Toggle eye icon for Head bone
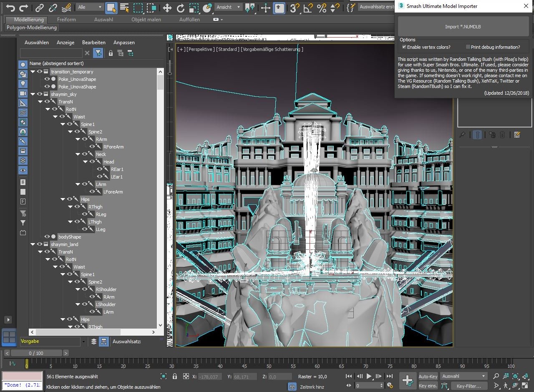The image size is (534, 392). pos(92,162)
